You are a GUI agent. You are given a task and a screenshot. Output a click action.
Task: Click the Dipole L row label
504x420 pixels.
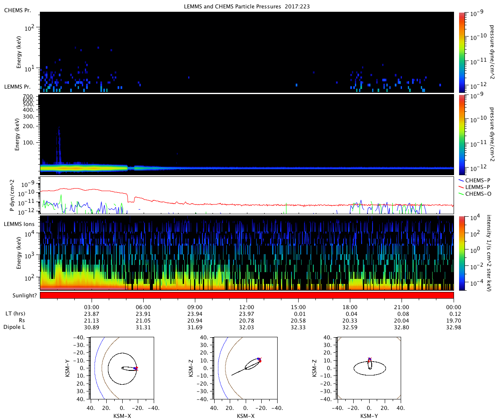[x=15, y=327]
